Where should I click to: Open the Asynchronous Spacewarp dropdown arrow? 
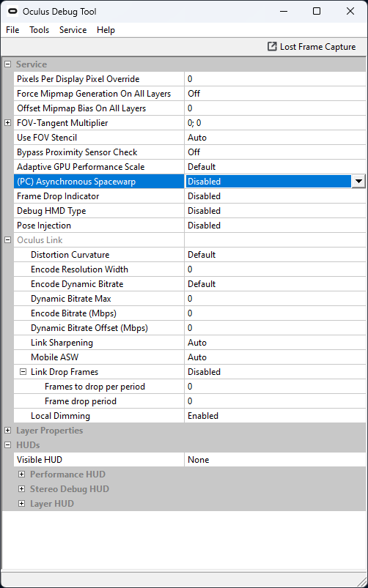358,182
